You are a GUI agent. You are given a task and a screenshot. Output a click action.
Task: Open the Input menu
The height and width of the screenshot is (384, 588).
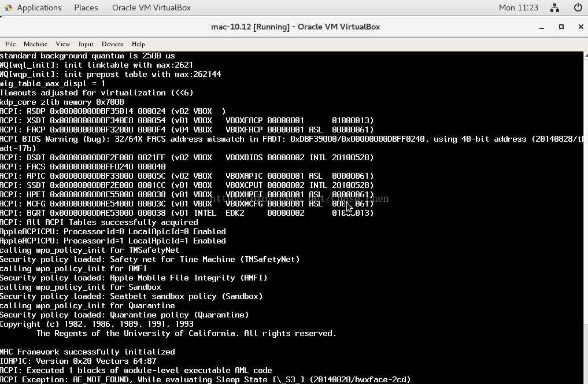(86, 44)
